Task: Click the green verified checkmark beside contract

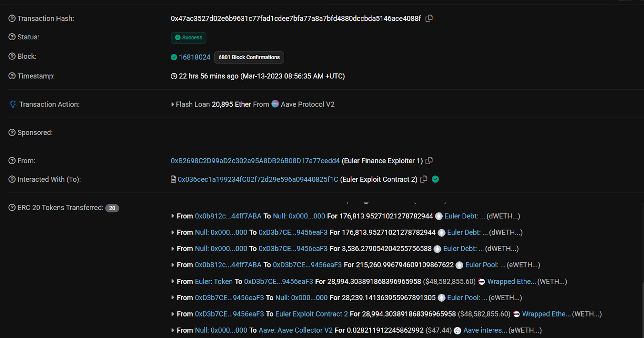Action: click(x=436, y=179)
